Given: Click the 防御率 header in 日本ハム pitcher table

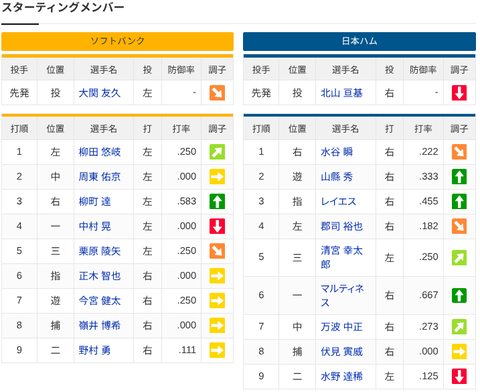Looking at the screenshot, I should pyautogui.click(x=423, y=70).
